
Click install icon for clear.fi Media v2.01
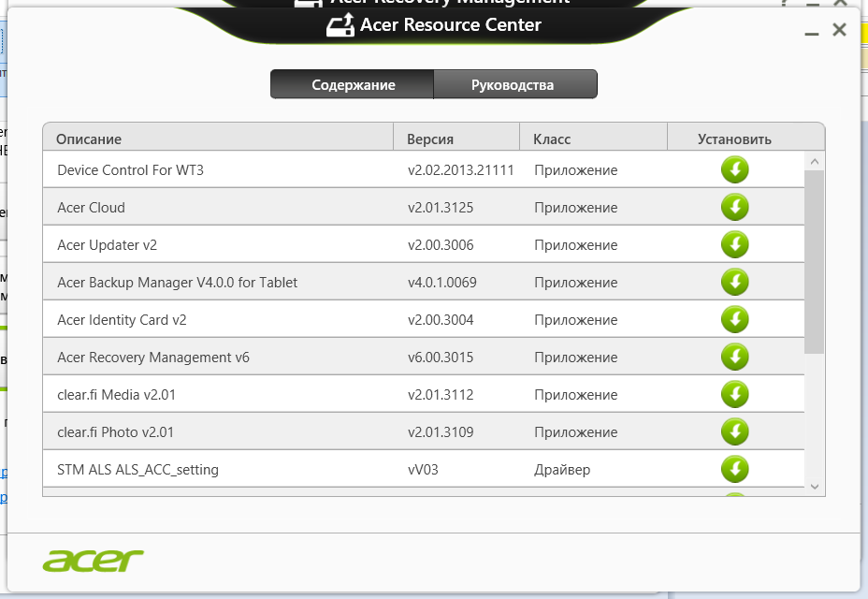pos(734,394)
